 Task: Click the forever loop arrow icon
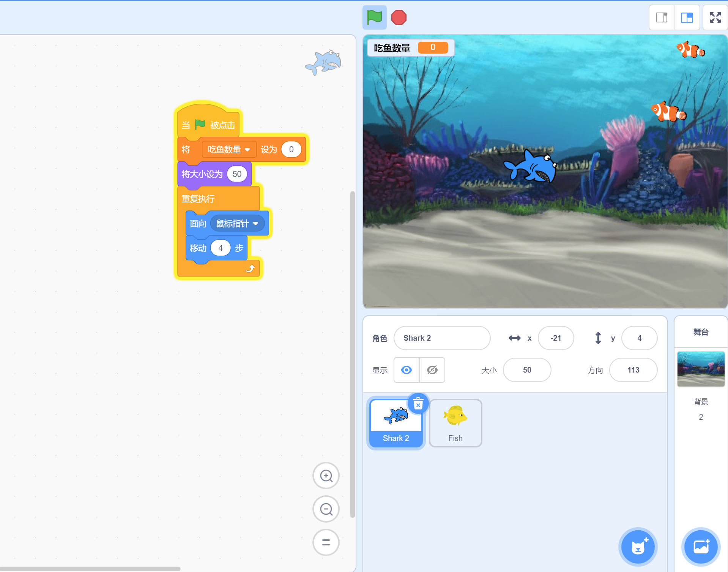tap(250, 269)
